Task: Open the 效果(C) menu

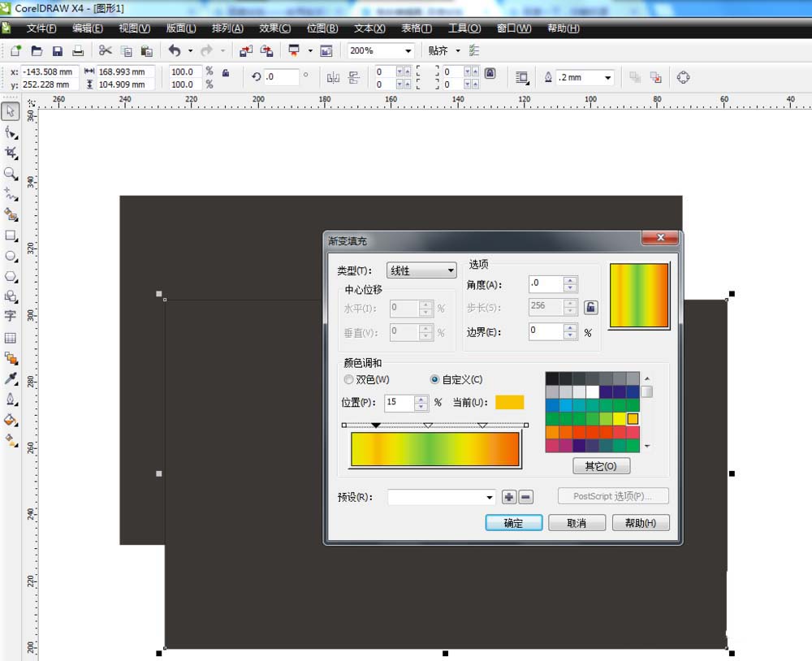Action: (274, 28)
